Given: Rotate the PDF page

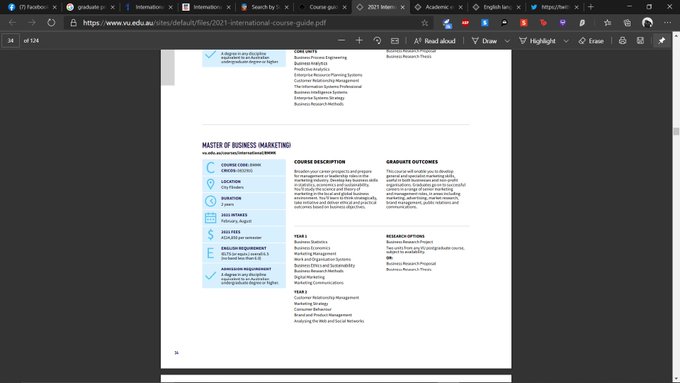Looking at the screenshot, I should (x=377, y=40).
